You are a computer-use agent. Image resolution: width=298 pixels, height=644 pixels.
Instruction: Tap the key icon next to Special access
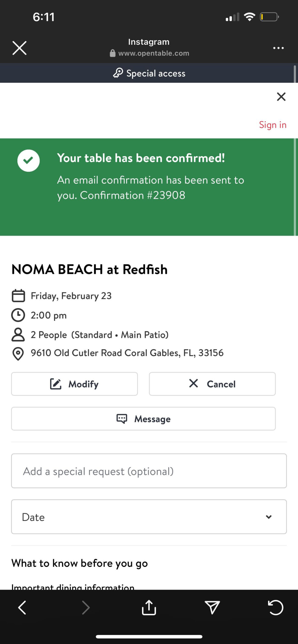118,73
